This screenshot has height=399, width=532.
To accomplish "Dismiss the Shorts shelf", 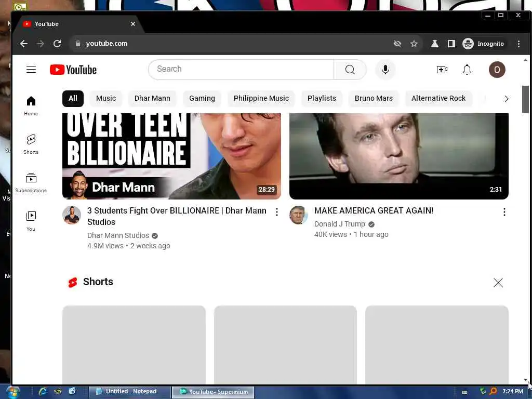I will [x=498, y=283].
